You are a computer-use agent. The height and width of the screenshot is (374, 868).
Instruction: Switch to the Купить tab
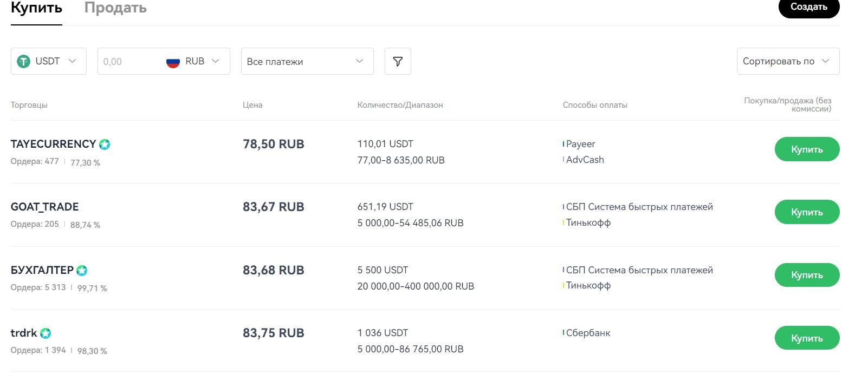[36, 8]
